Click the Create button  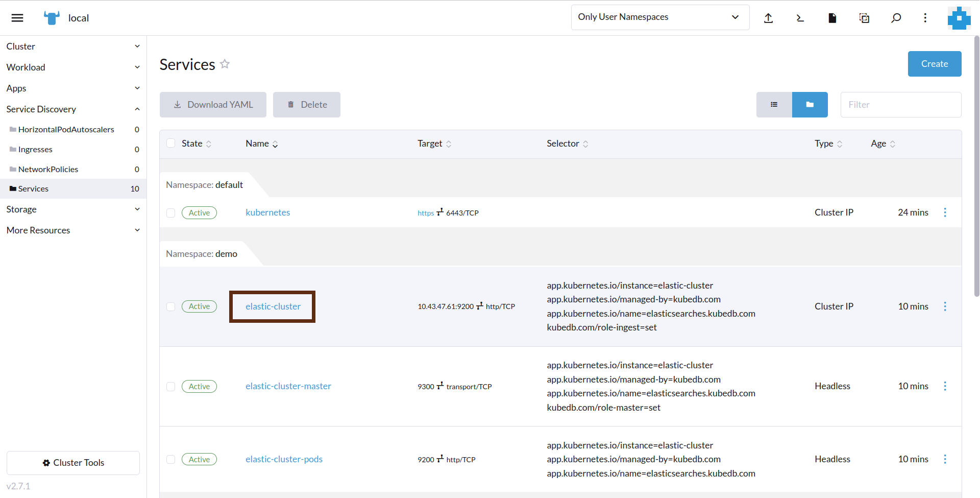pyautogui.click(x=934, y=64)
